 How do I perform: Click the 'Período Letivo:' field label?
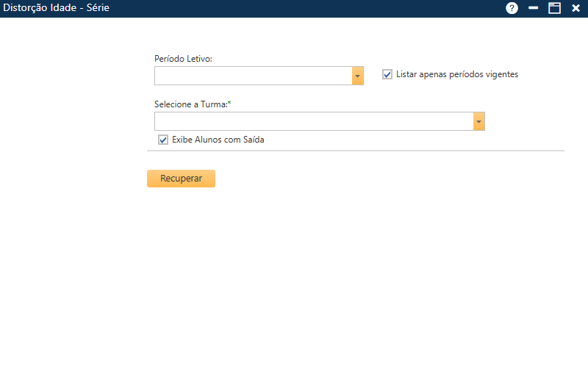[x=183, y=59]
